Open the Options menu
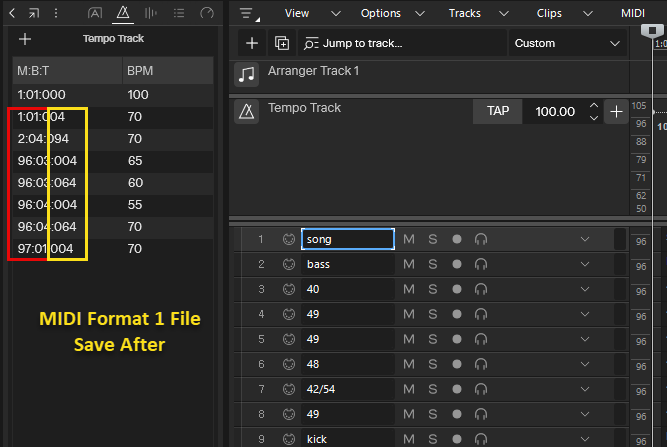 (380, 14)
